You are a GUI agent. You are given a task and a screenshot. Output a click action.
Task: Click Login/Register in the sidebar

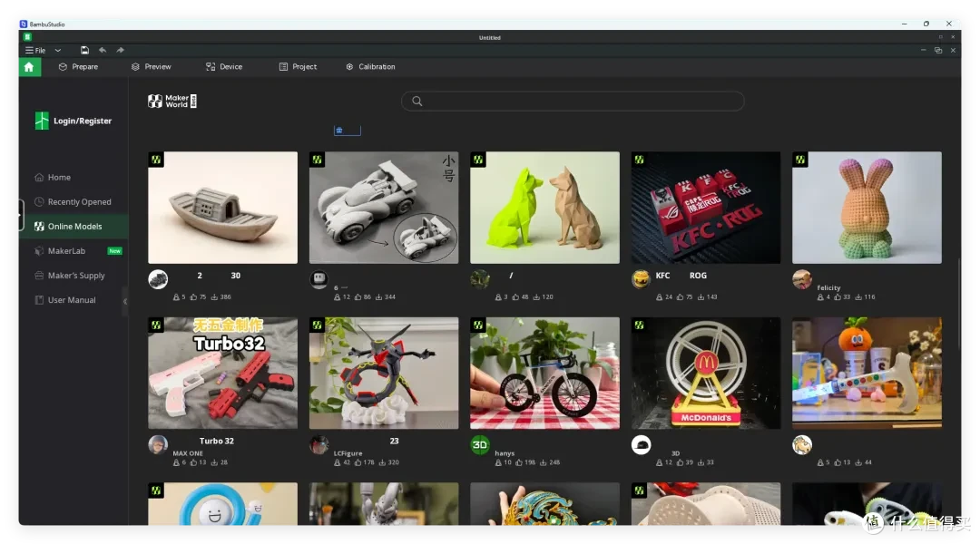(73, 121)
